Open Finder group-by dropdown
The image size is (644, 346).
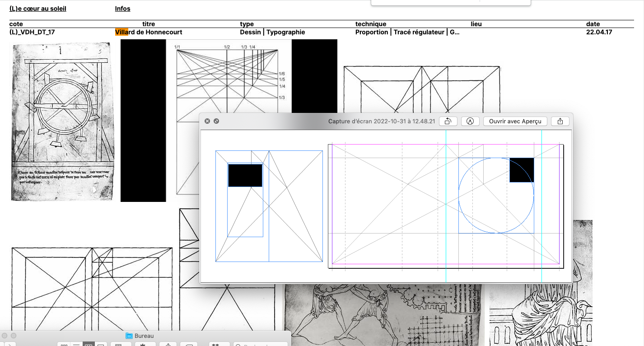click(119, 345)
